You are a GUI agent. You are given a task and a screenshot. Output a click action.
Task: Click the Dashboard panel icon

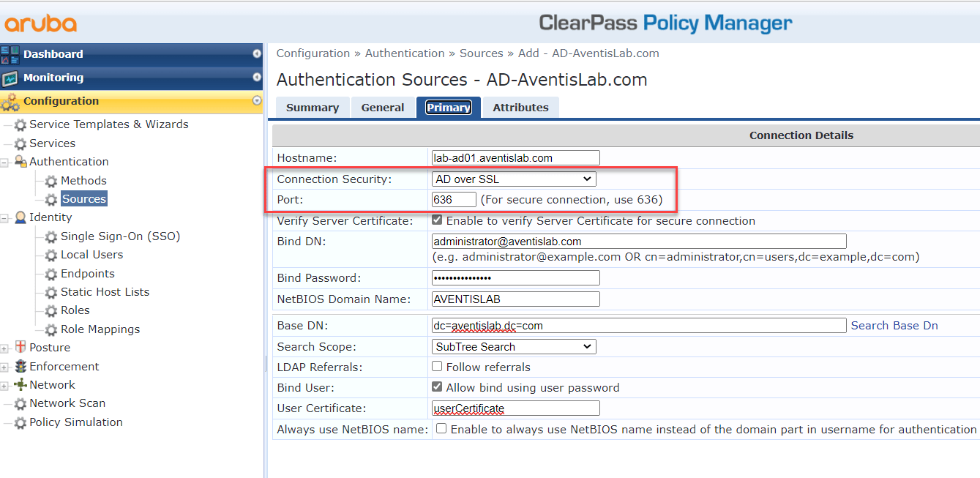click(x=10, y=54)
